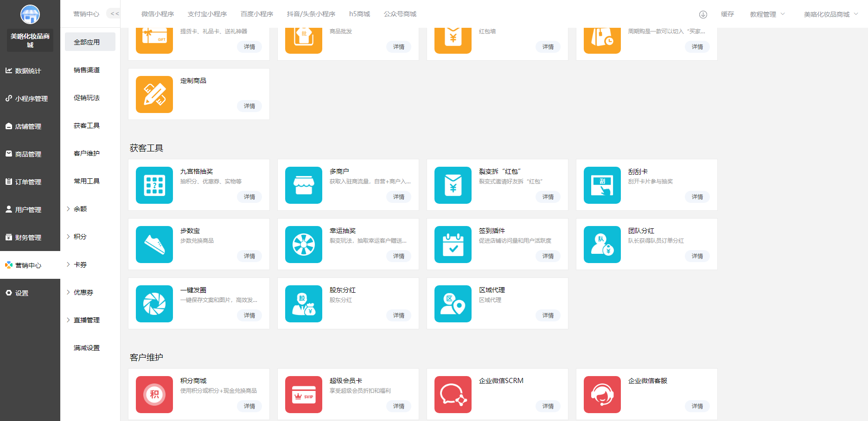Open the 教程管理 dropdown
This screenshot has width=868, height=421.
pyautogui.click(x=767, y=14)
